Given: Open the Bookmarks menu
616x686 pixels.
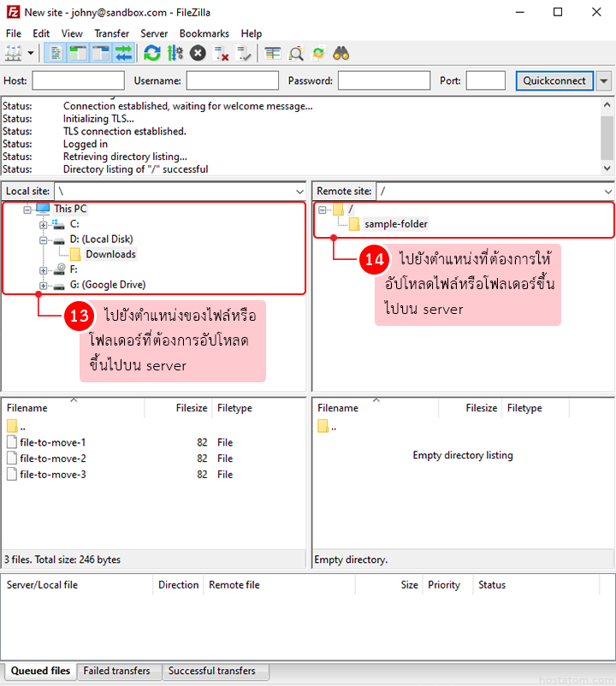Looking at the screenshot, I should point(204,33).
